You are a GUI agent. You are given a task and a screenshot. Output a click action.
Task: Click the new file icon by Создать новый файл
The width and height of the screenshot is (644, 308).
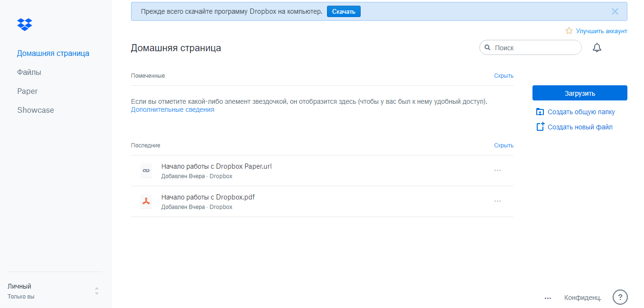click(x=540, y=127)
